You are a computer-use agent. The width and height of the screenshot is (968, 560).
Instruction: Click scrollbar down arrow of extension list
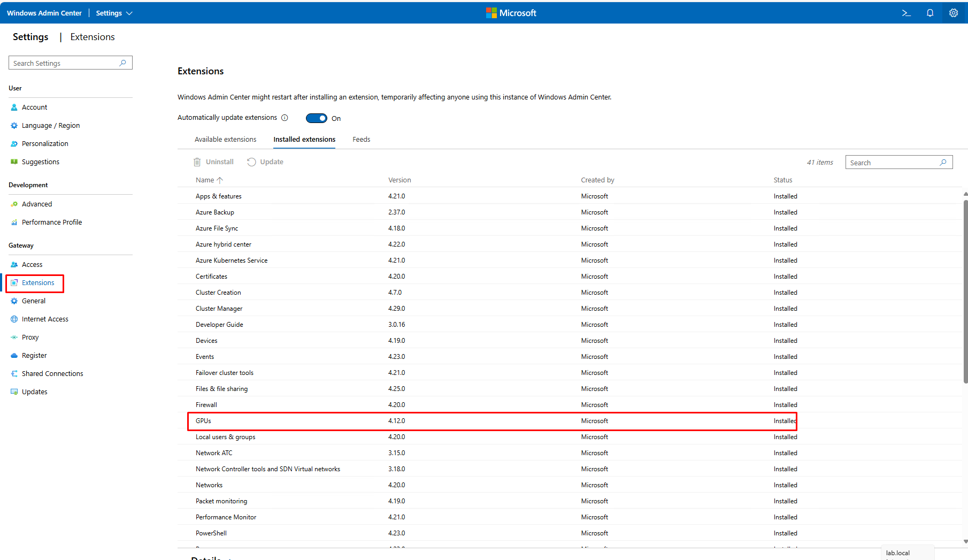pyautogui.click(x=965, y=541)
